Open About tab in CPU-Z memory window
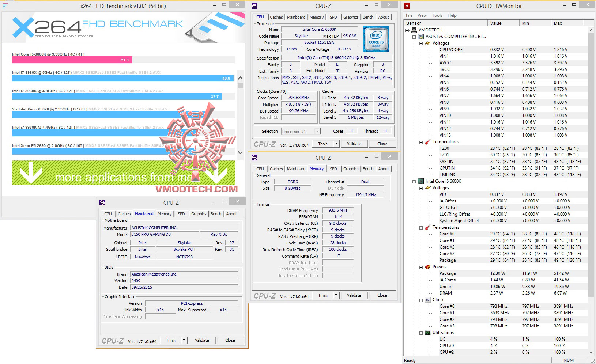Screen dimensions: 596x364 click(384, 169)
